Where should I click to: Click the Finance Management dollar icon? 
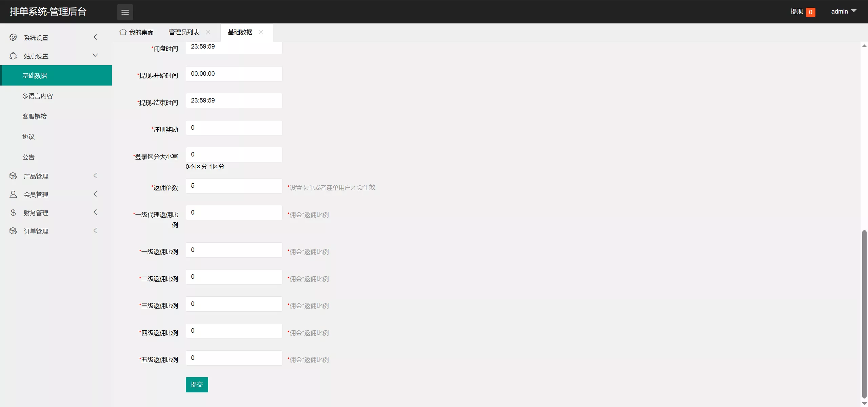tap(13, 212)
